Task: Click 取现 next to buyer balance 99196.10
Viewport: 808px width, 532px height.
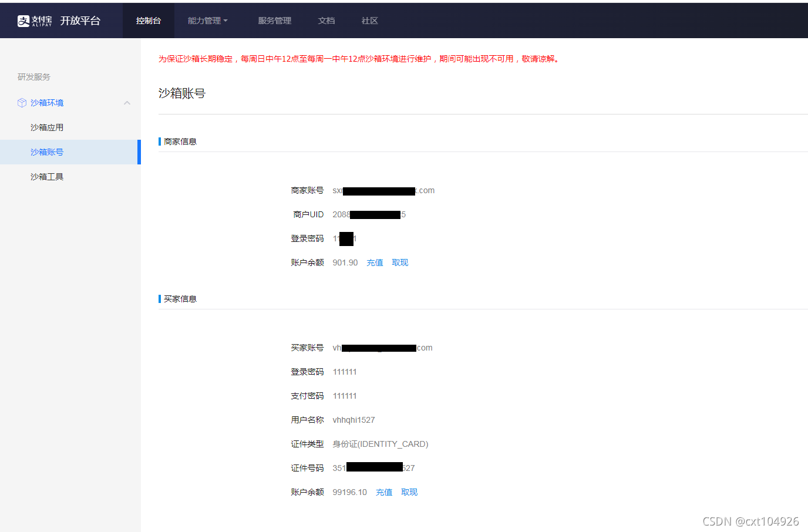Action: click(x=409, y=492)
